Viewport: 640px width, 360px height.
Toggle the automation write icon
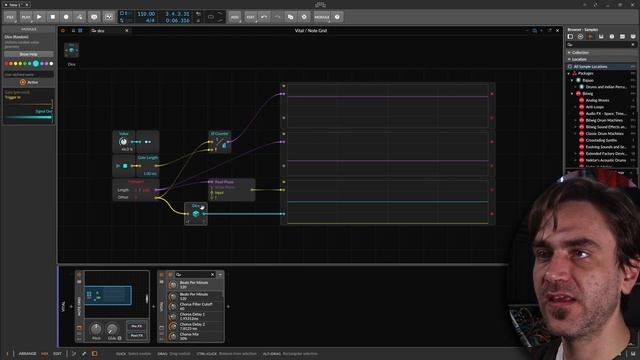click(80, 17)
